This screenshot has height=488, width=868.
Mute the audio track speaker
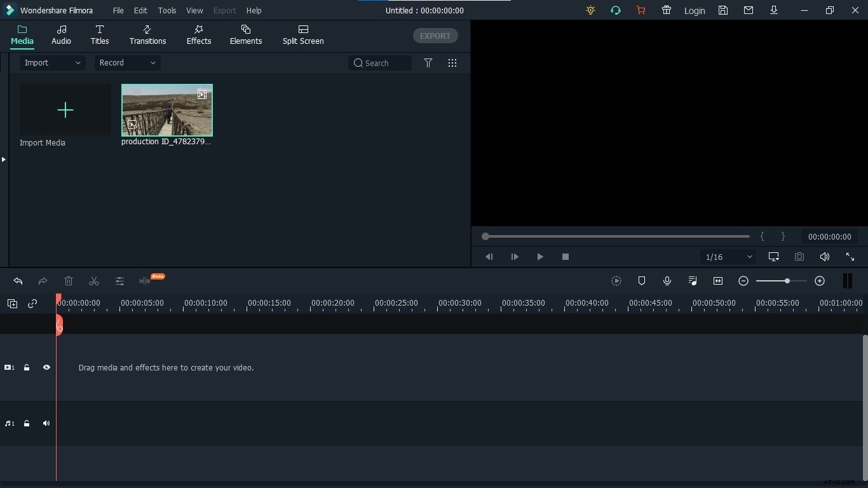point(46,424)
